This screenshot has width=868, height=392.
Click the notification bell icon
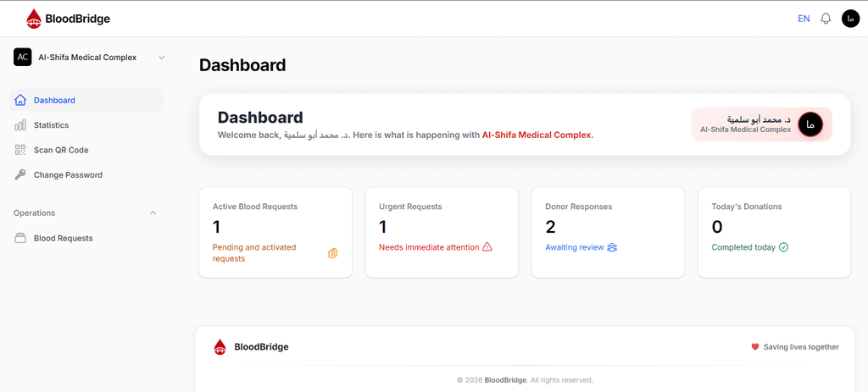[826, 19]
